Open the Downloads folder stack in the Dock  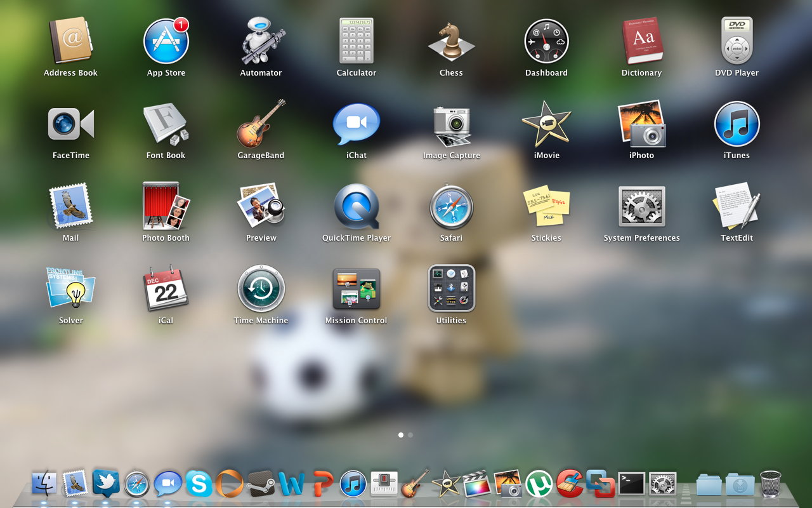coord(740,485)
